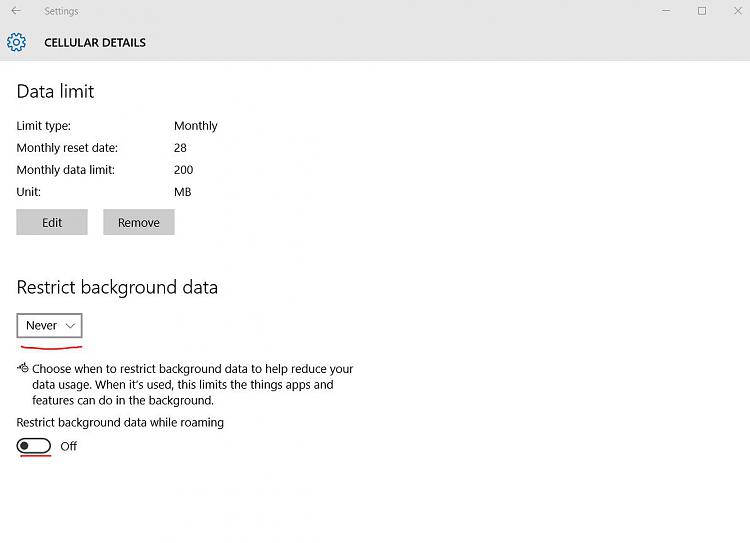
Task: Click the Settings title text
Action: click(61, 11)
